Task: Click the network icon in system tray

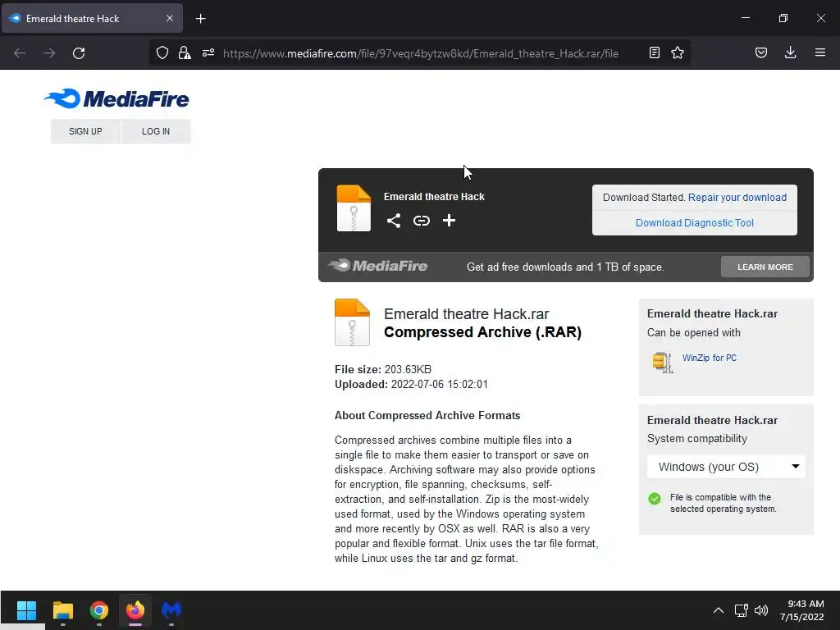Action: click(742, 610)
